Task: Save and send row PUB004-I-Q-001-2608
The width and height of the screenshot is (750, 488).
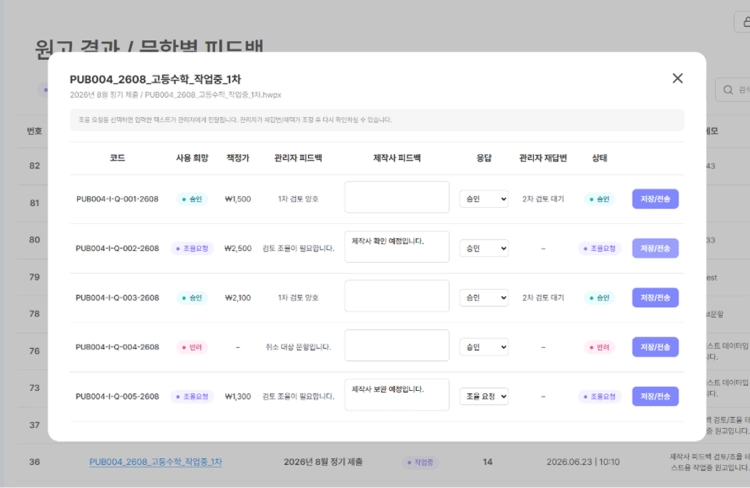Action: point(655,199)
